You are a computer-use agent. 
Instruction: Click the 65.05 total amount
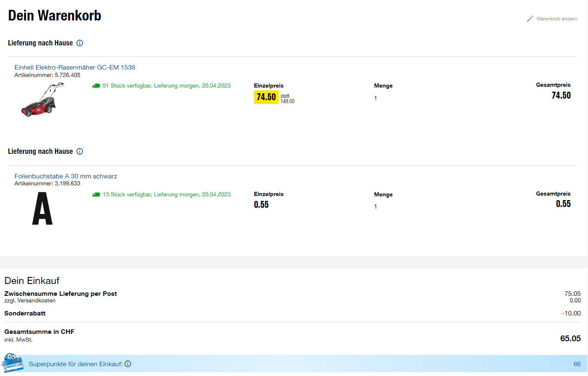click(x=570, y=338)
